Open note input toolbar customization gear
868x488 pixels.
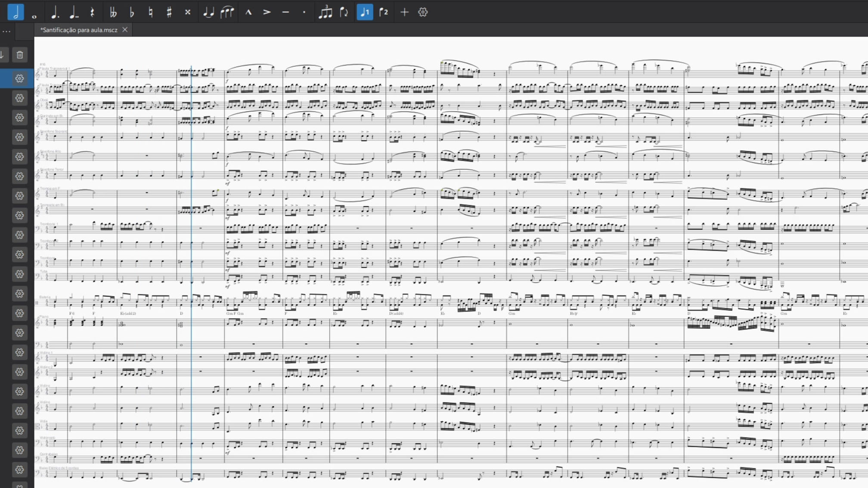click(423, 12)
